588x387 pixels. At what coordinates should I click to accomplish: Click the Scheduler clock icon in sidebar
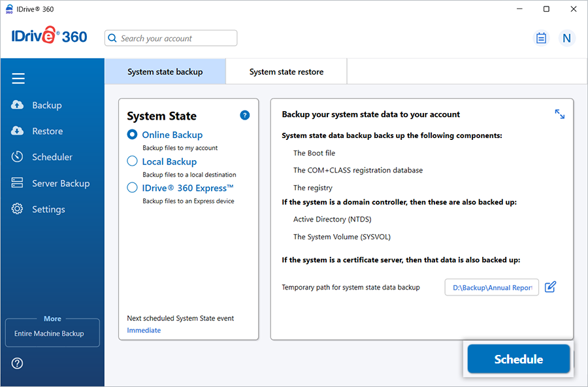[18, 157]
